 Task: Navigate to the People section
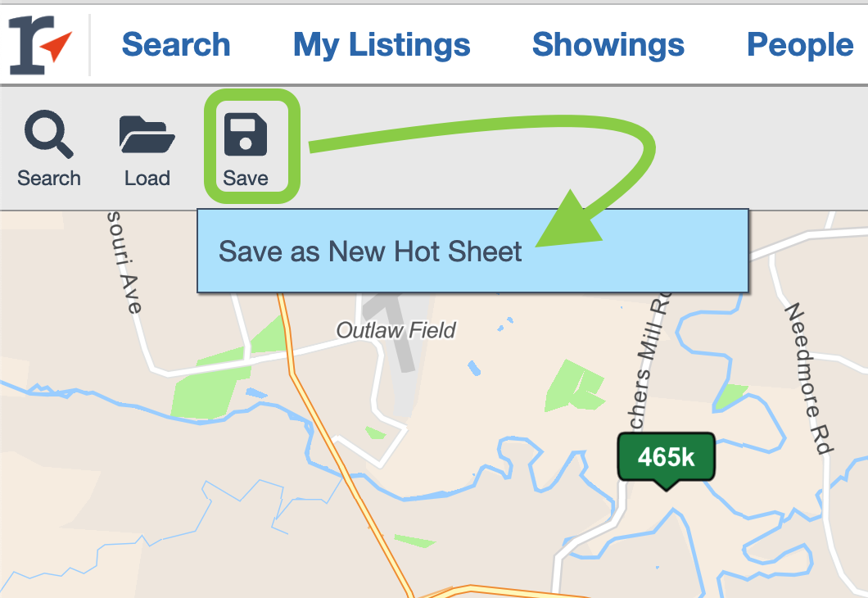click(x=800, y=45)
